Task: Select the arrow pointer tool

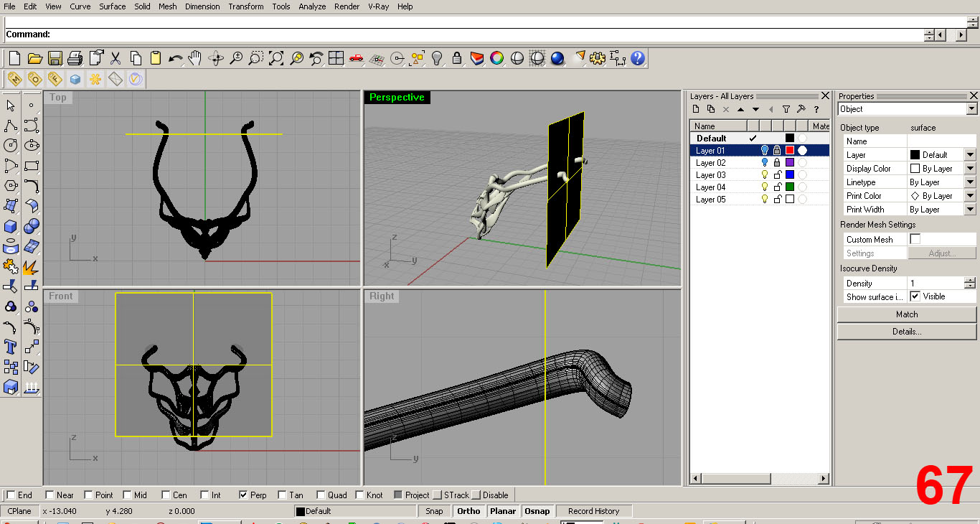Action: click(x=11, y=106)
